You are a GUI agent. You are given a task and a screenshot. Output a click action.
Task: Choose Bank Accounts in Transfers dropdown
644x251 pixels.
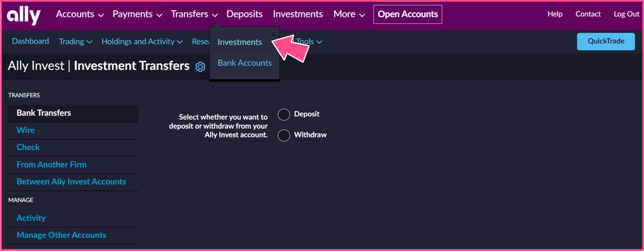click(245, 63)
